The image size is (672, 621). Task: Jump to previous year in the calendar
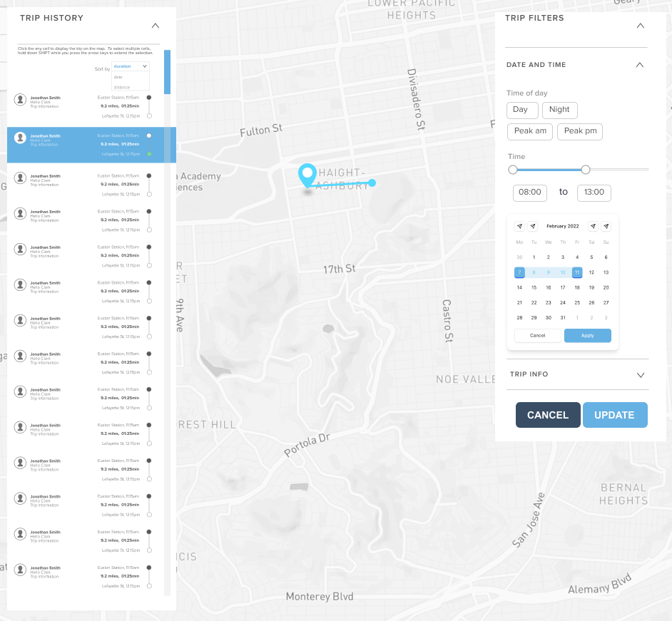(519, 226)
